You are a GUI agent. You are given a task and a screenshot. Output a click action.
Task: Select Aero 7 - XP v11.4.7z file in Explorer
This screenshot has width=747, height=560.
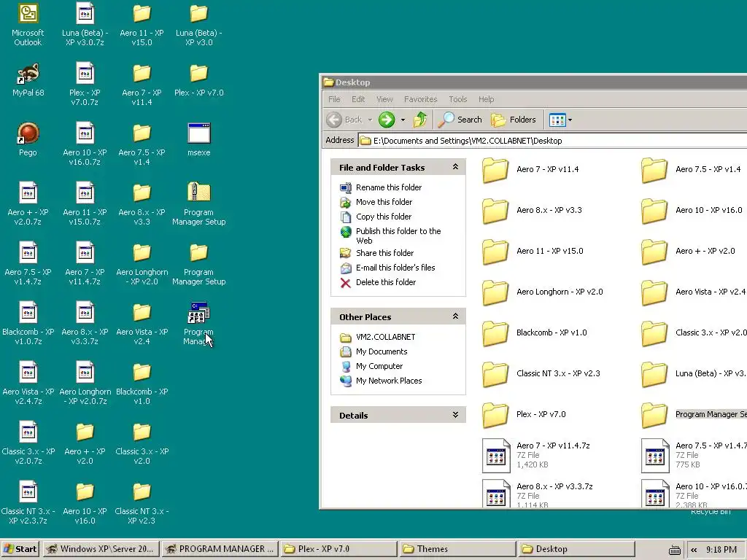coord(536,455)
